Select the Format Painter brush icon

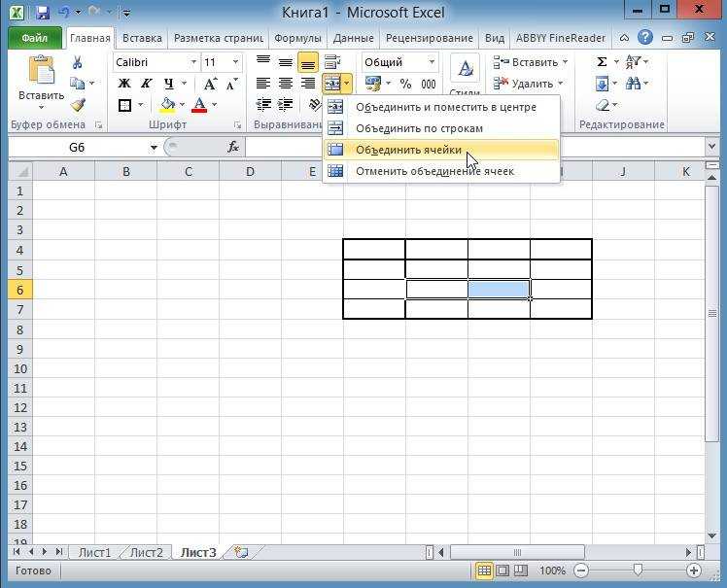coord(78,105)
